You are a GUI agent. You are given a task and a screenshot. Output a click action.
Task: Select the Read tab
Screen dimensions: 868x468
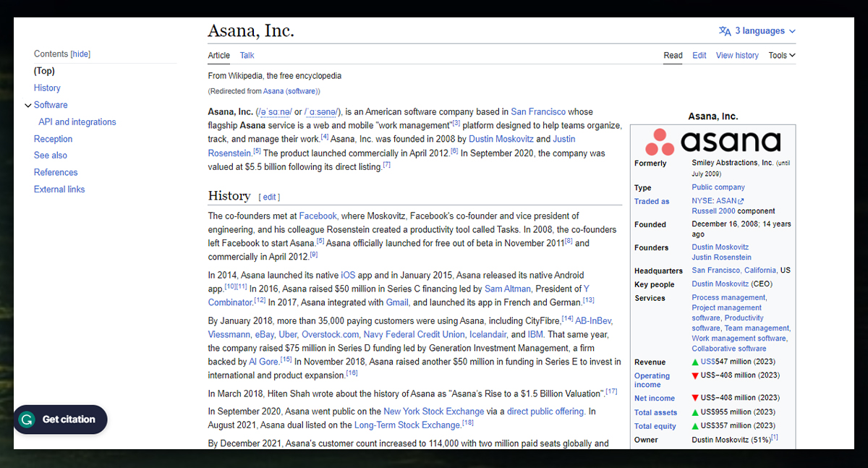(x=673, y=55)
